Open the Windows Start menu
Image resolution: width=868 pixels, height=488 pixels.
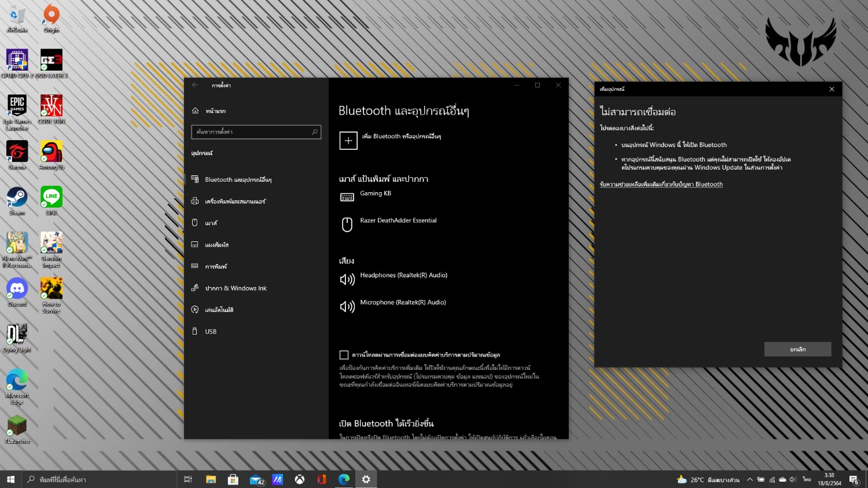click(x=10, y=479)
